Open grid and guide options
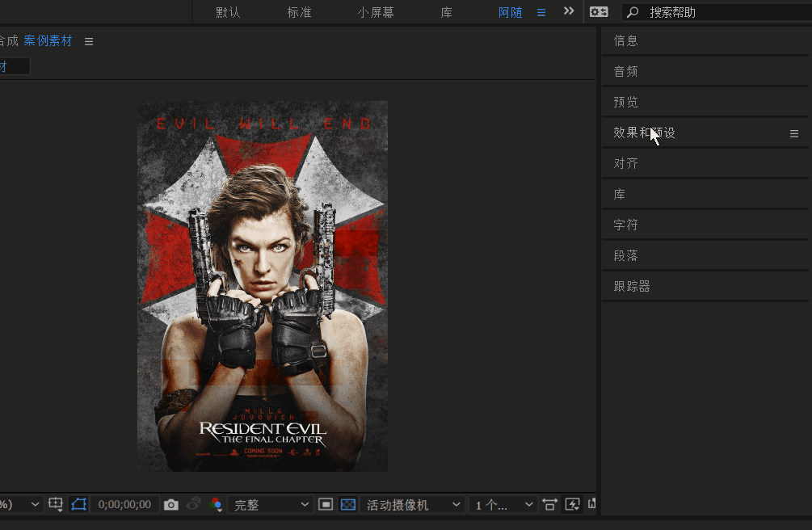 pyautogui.click(x=56, y=504)
